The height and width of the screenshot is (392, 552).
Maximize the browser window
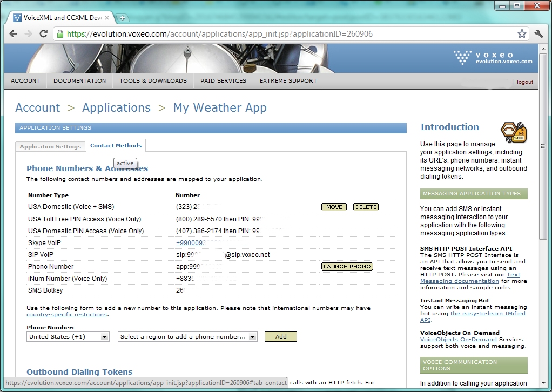[x=516, y=6]
